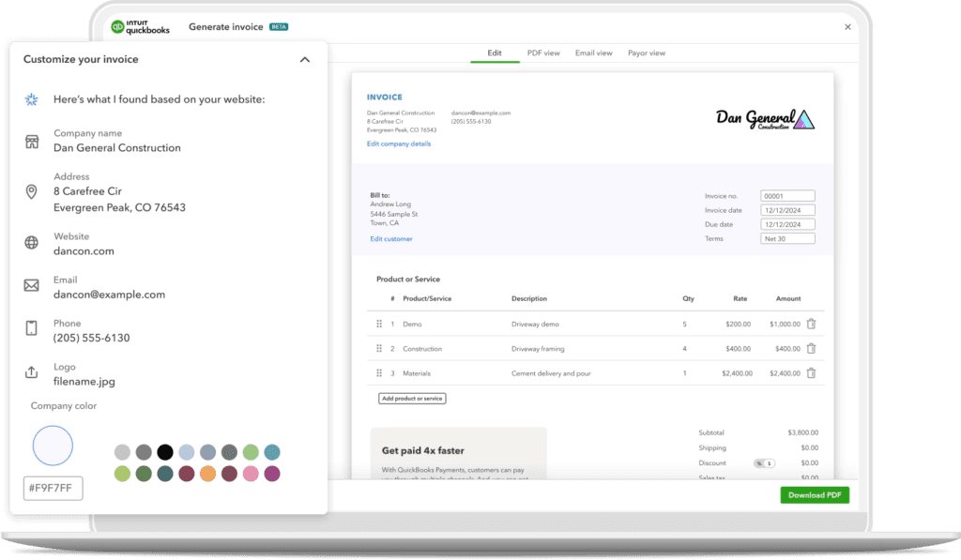Click the "$1,000.00" amount in the Demo row
The width and height of the screenshot is (961, 560).
[785, 325]
